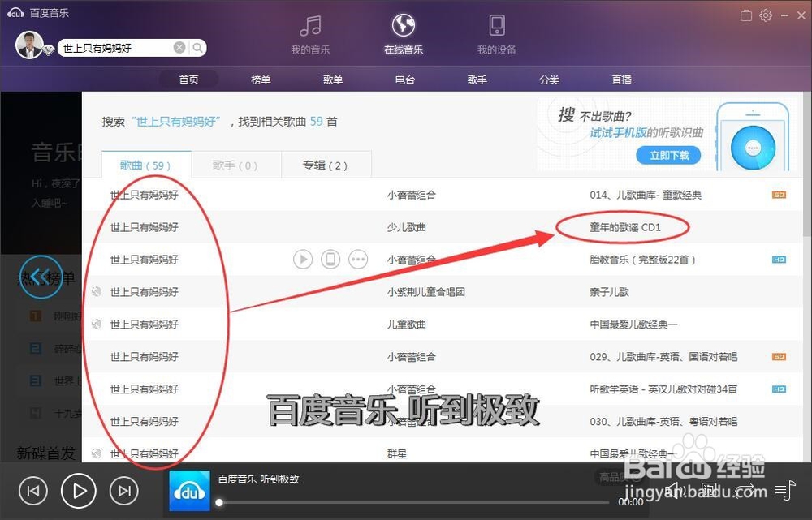Click the disc icon on 儿童歌曲 row
This screenshot has height=520, width=812.
(x=97, y=324)
